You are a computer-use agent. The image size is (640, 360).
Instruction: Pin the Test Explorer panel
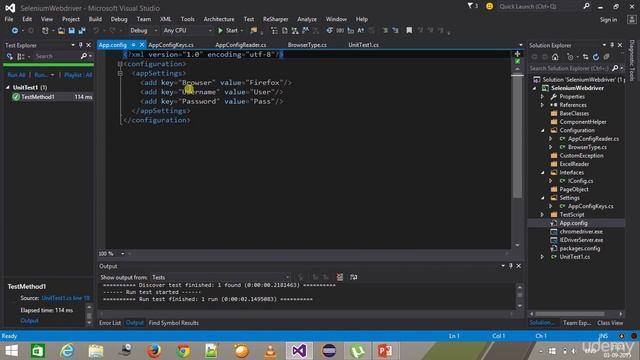80,45
